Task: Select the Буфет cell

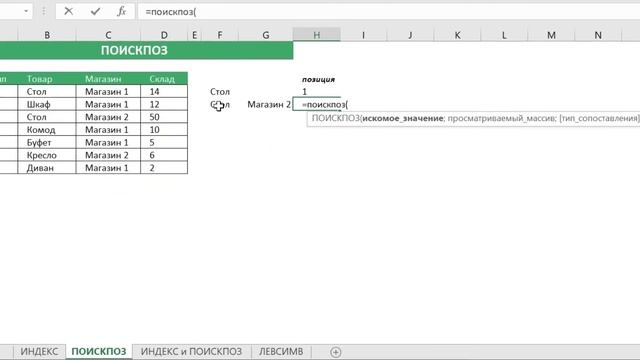Action: (47, 142)
